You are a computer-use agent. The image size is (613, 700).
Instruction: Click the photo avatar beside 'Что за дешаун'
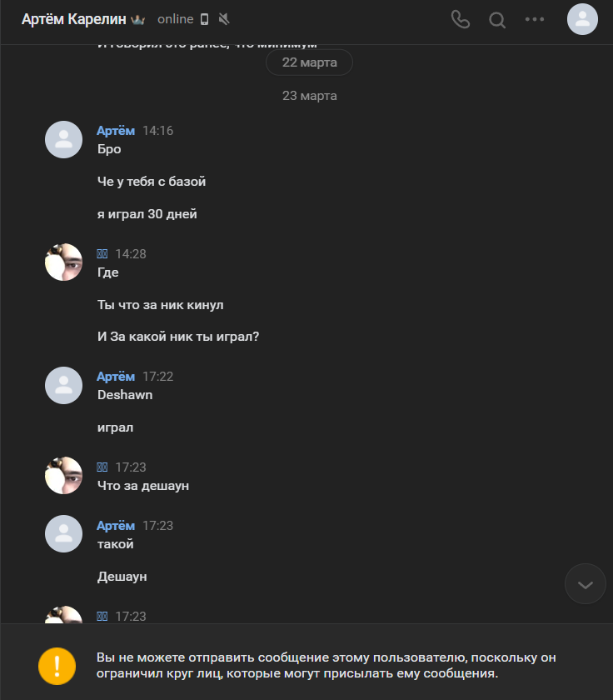pos(63,475)
